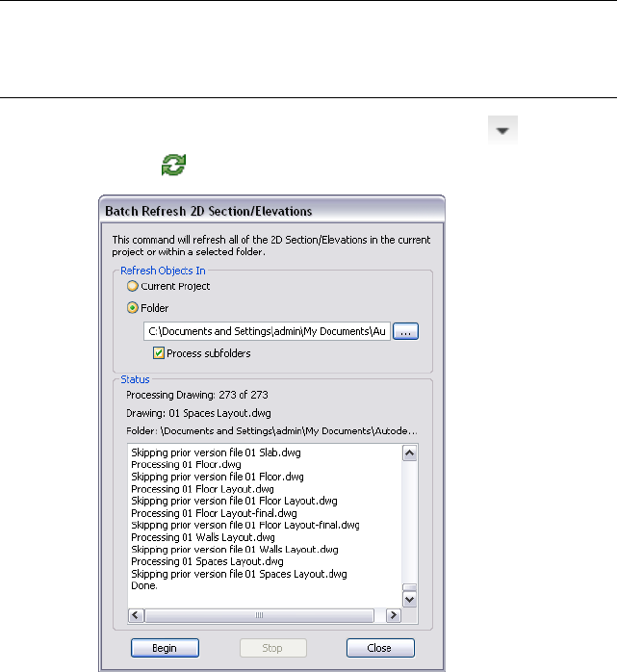Image resolution: width=617 pixels, height=672 pixels.
Task: Toggle the Process subfolders checkbox
Action: [x=159, y=353]
